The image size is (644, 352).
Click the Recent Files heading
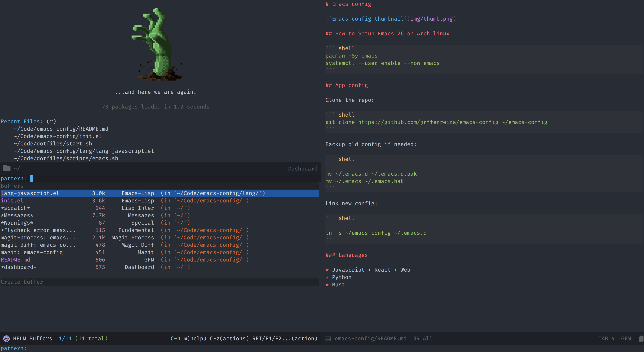(x=21, y=121)
